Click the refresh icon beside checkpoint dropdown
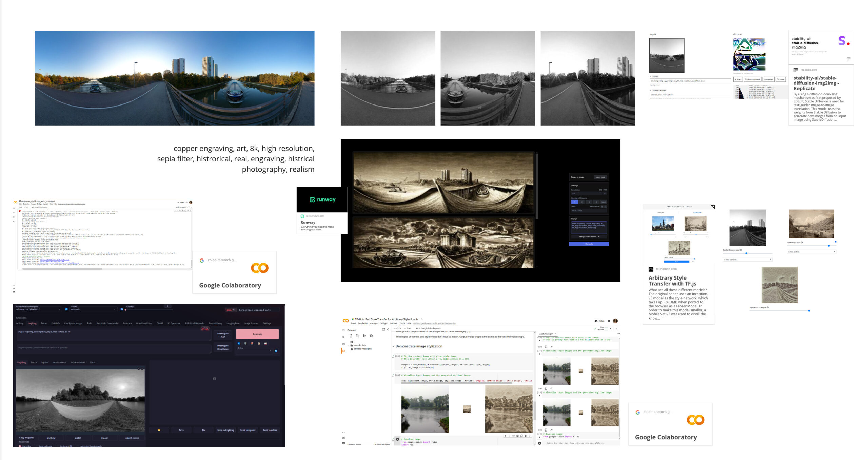 (66, 309)
